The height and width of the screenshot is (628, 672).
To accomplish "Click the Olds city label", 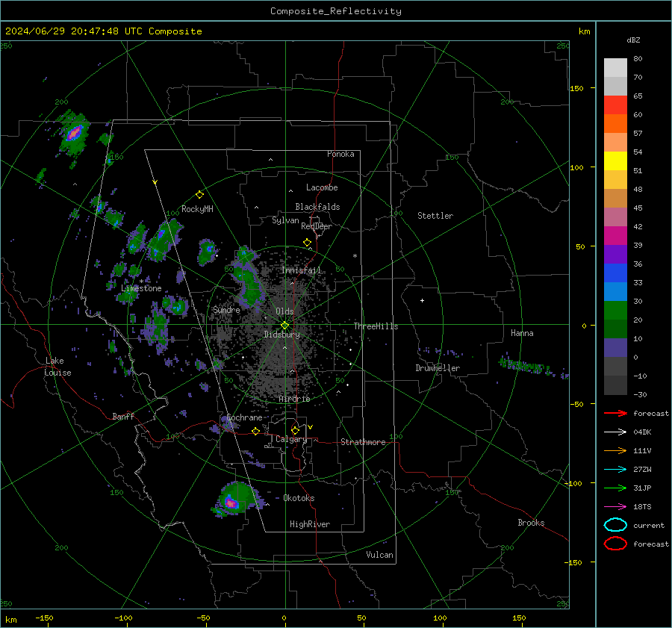I will pos(284,311).
